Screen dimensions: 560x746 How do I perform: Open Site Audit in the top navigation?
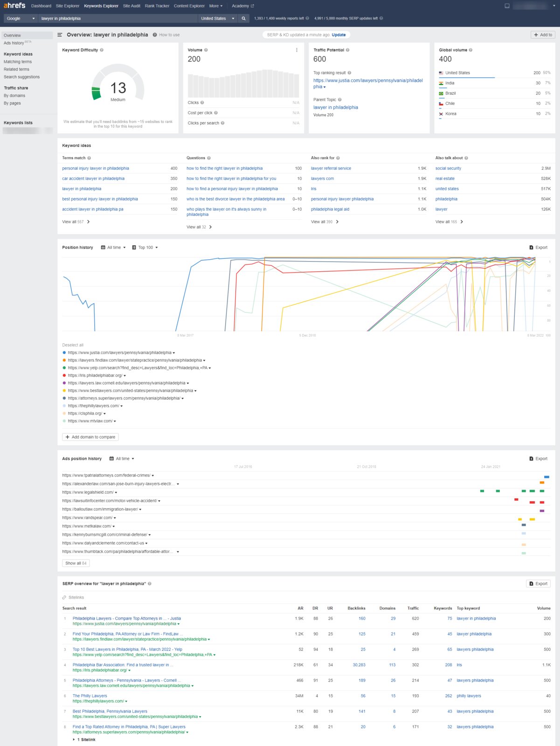(131, 6)
